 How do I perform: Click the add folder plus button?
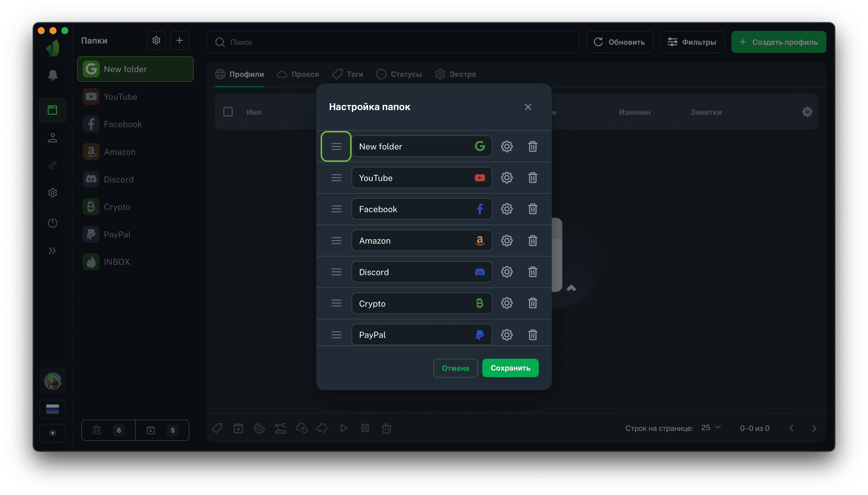pos(179,41)
